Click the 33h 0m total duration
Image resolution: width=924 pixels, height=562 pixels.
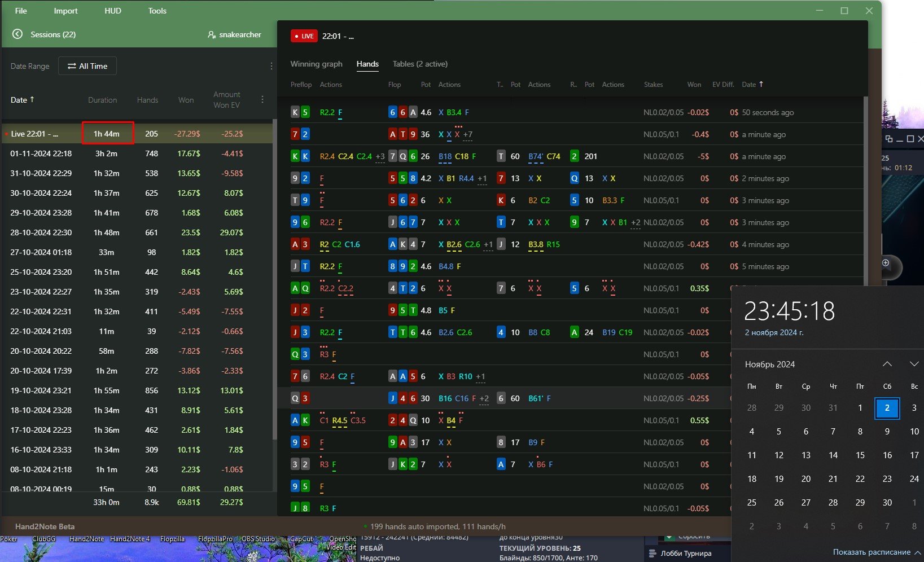click(106, 502)
